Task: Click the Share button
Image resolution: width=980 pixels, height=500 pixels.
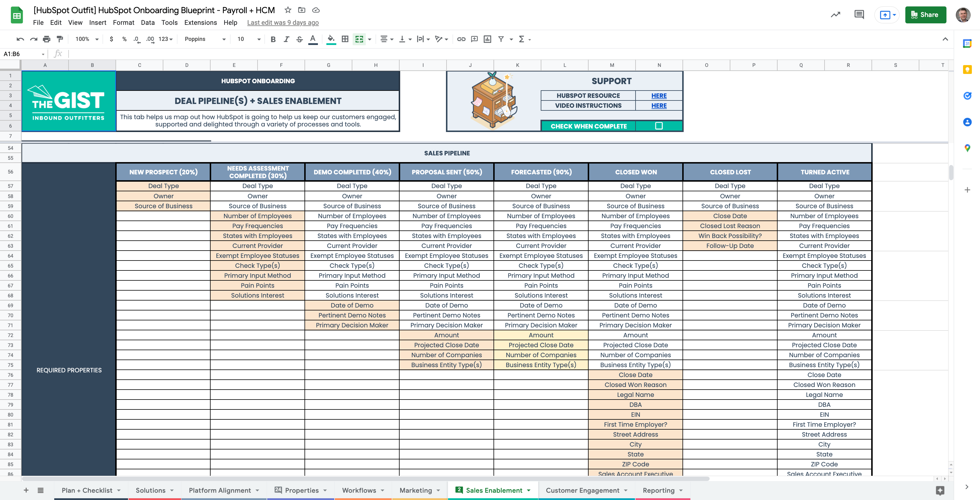Action: (925, 15)
